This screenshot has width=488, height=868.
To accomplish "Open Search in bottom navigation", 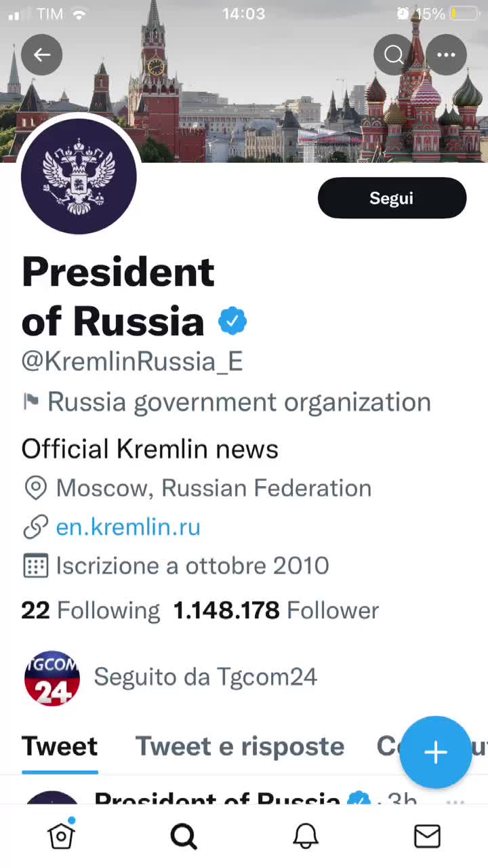I will (183, 836).
